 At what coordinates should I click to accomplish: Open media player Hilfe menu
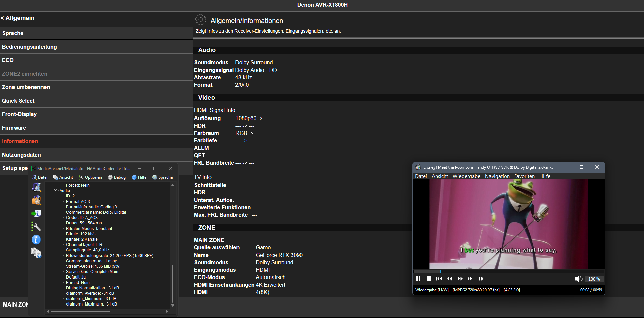[x=544, y=176]
